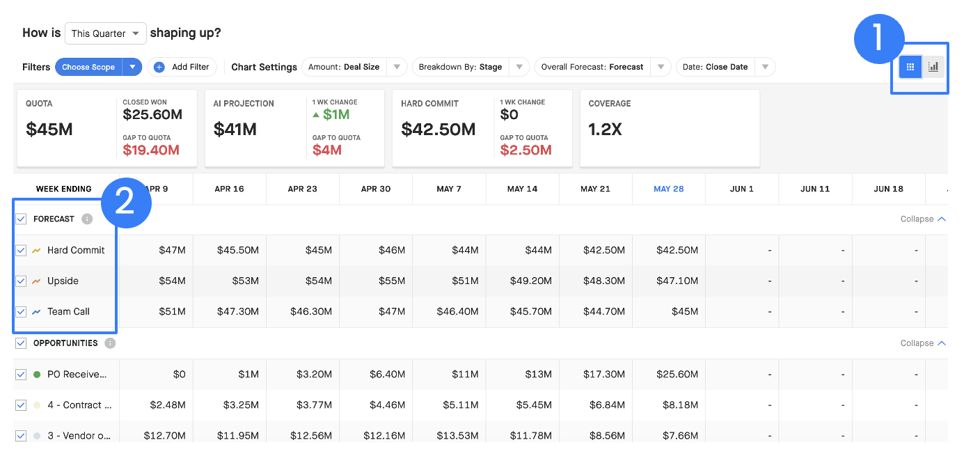Open the This Quarter dropdown
Screen dimensions: 980x454
(106, 33)
